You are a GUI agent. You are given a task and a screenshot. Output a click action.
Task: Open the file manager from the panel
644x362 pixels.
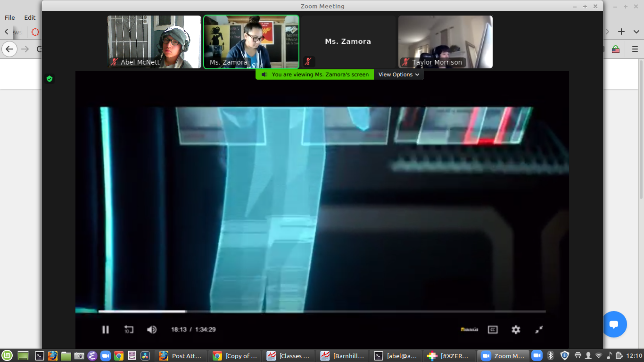[x=66, y=356]
